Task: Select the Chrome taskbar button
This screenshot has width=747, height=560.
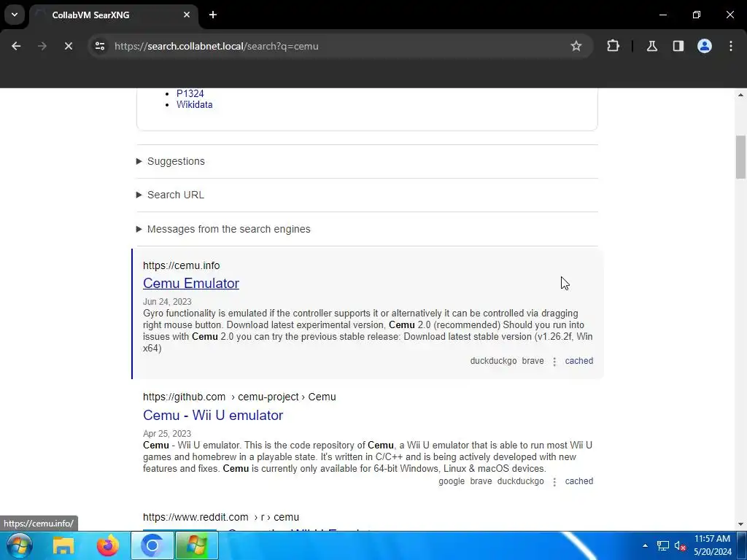Action: click(152, 545)
